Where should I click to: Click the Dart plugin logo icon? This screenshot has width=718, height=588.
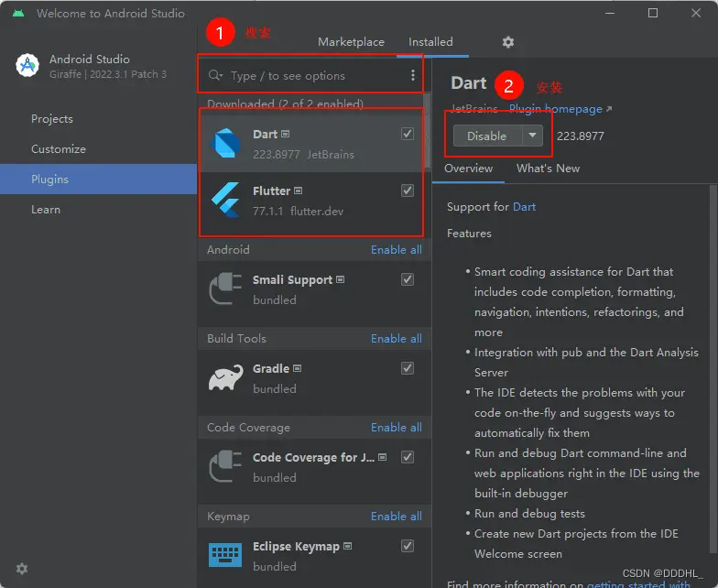(x=225, y=144)
